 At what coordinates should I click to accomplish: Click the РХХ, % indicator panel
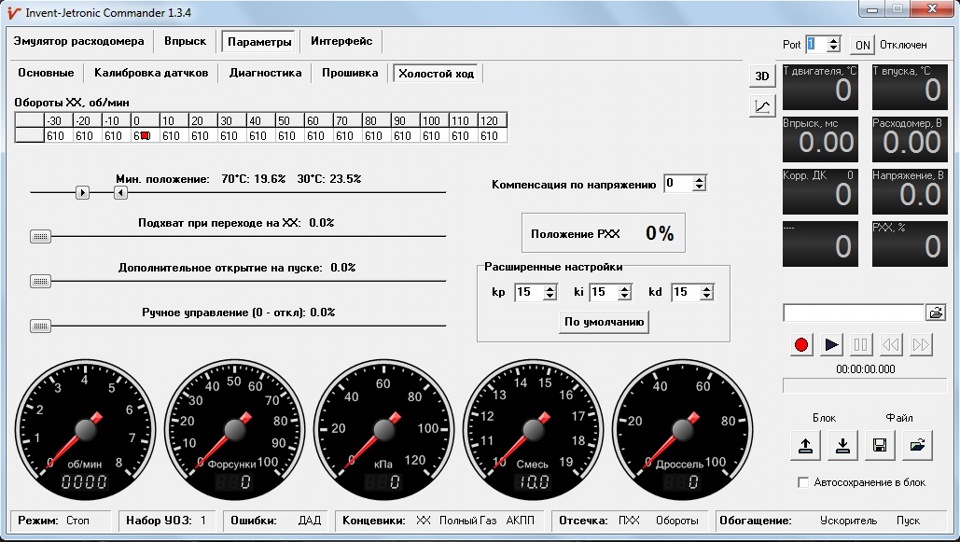(909, 244)
